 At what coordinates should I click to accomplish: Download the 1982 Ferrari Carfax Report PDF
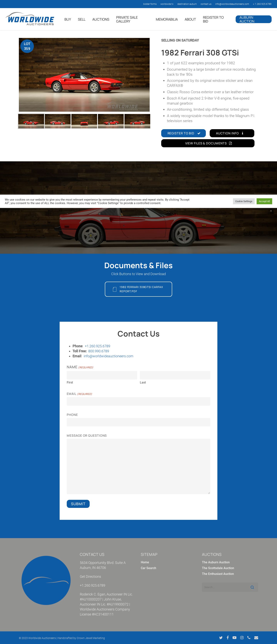tap(138, 289)
